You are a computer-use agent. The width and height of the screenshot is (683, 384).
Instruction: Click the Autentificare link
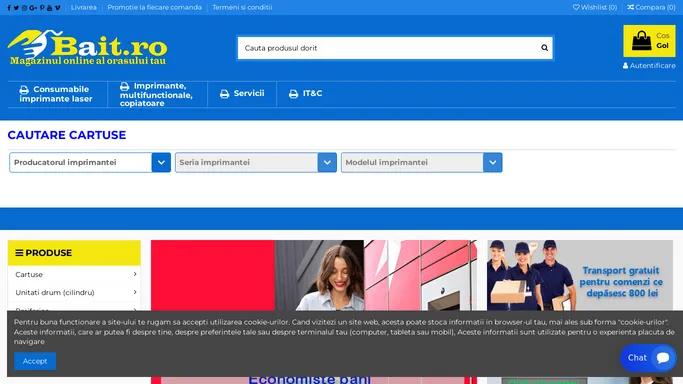click(649, 66)
